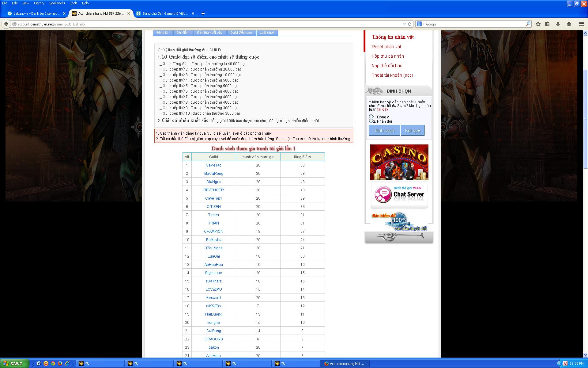Follow the 'tại đây' discussion link
This screenshot has height=368, width=588.
tap(383, 109)
